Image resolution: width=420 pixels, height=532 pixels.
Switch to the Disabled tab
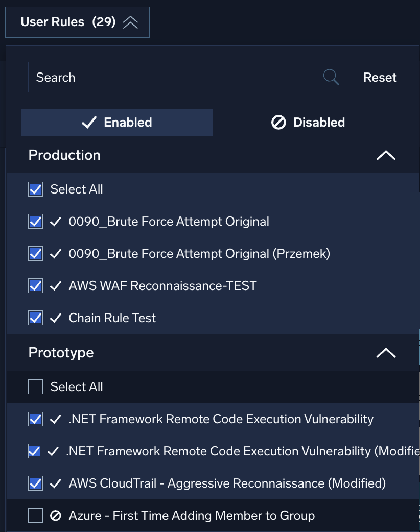click(x=308, y=122)
